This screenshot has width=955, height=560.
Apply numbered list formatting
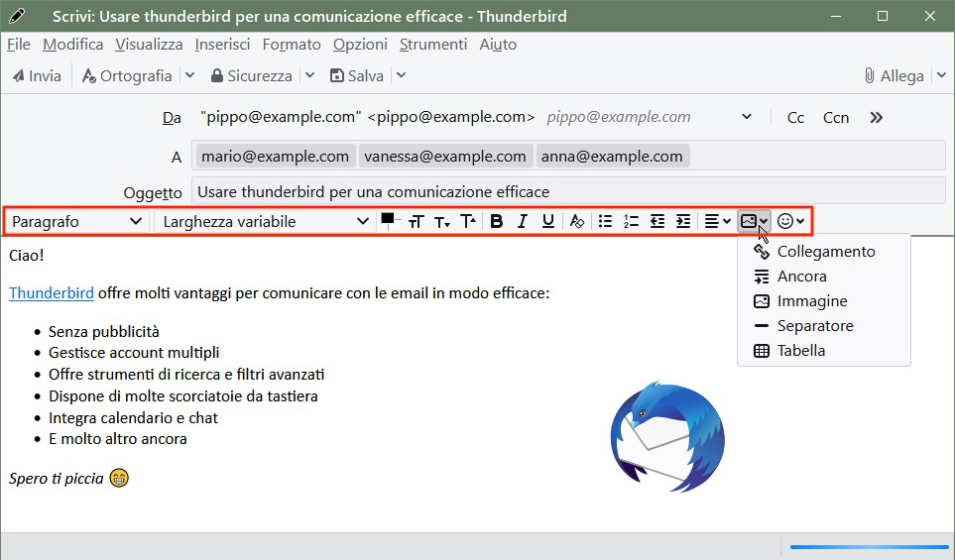point(631,222)
